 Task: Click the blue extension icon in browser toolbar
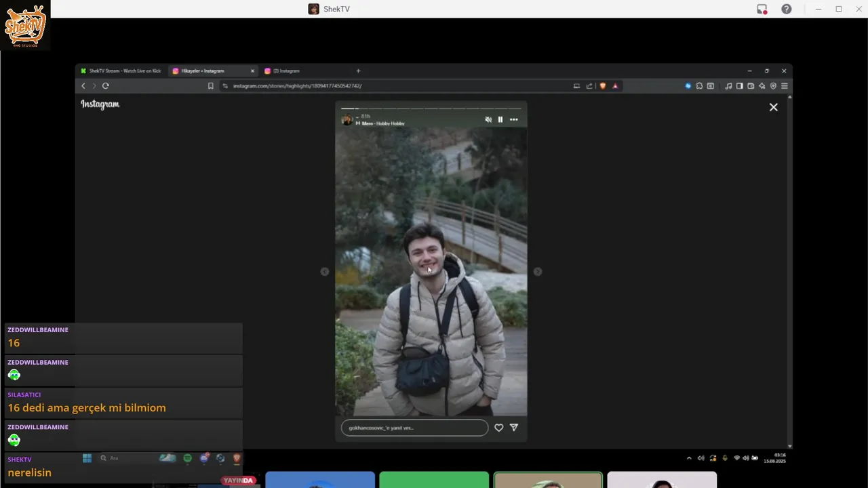point(688,86)
